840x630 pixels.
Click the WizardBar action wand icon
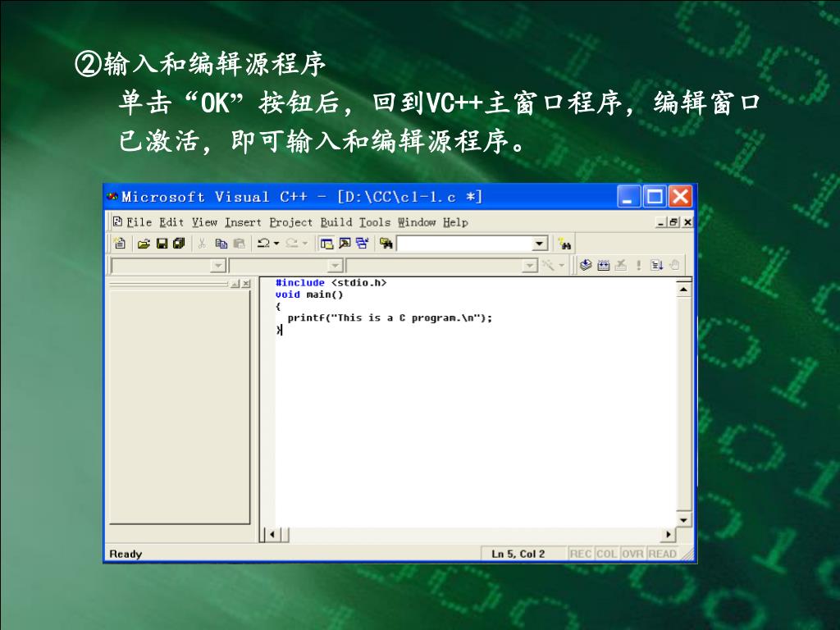click(x=548, y=265)
